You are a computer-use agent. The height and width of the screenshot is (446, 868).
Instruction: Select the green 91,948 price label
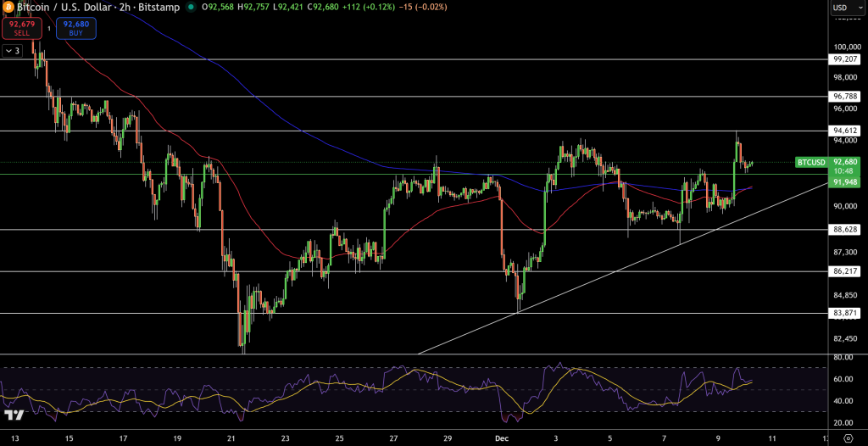tap(845, 181)
